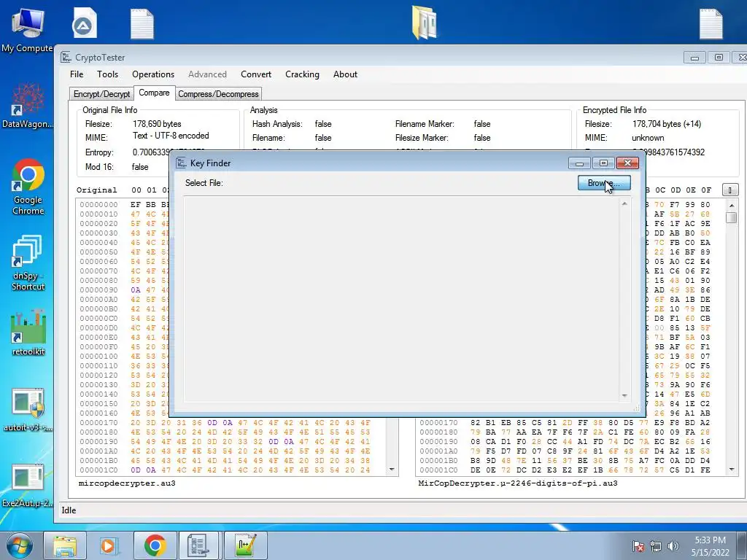
Task: Click the Filesize Marker false value
Action: tap(482, 138)
